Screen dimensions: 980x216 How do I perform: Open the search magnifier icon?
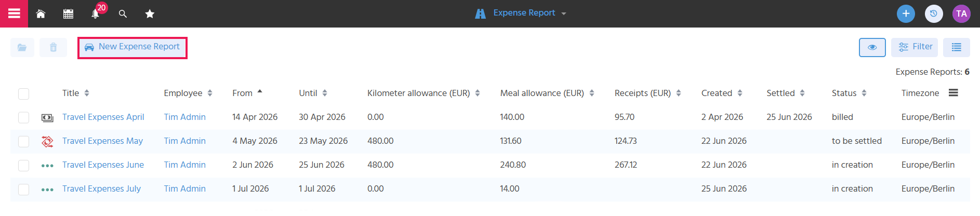click(123, 14)
